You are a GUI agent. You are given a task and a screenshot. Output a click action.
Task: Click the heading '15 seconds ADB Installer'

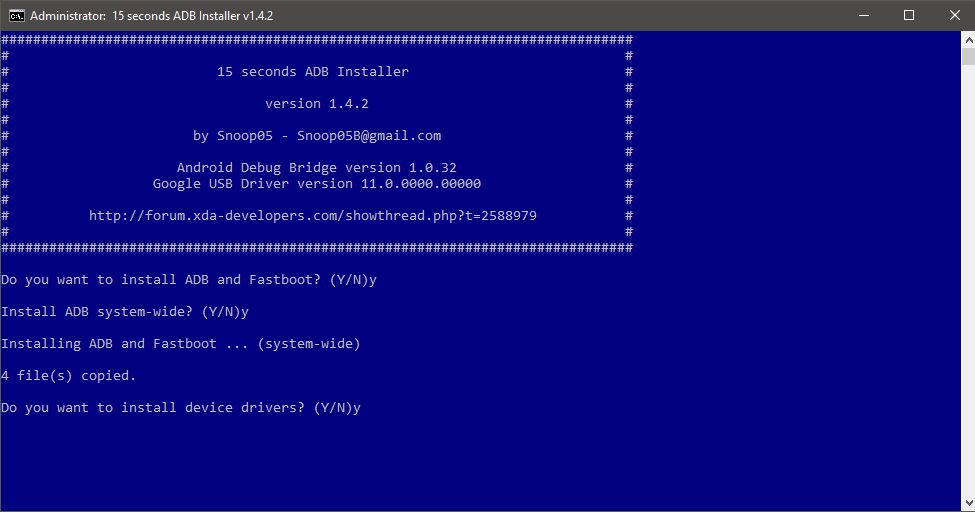[x=313, y=72]
